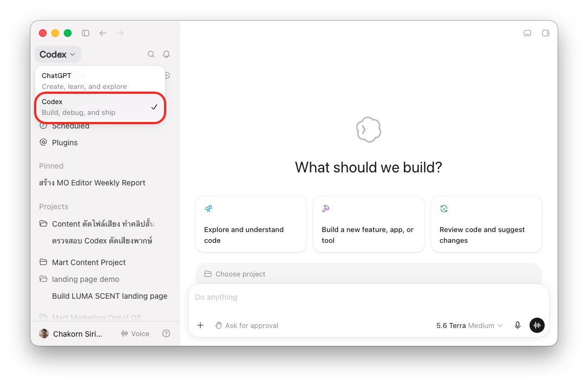Screen dimensions: 588x386
Task: Toggle the right side panel icon
Action: (x=546, y=33)
